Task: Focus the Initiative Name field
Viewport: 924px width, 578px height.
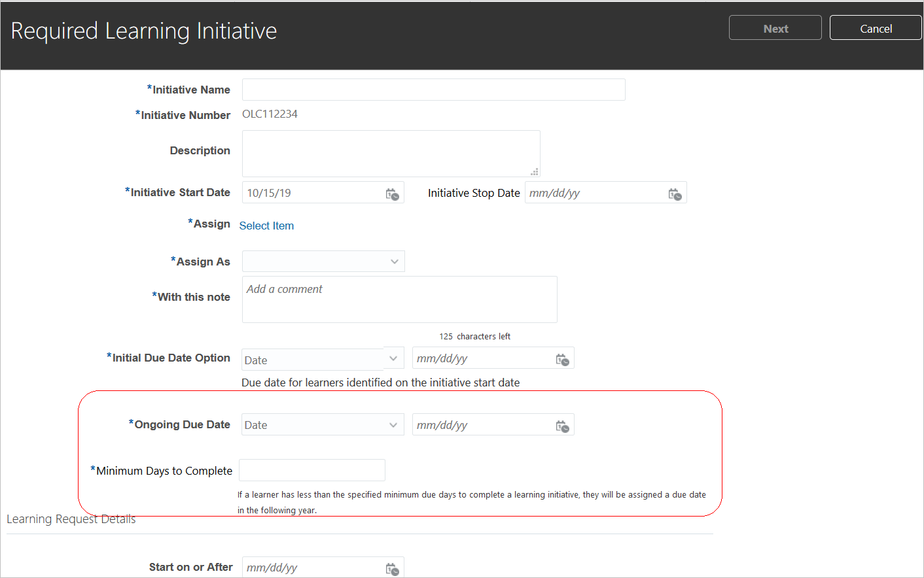Action: coord(433,90)
